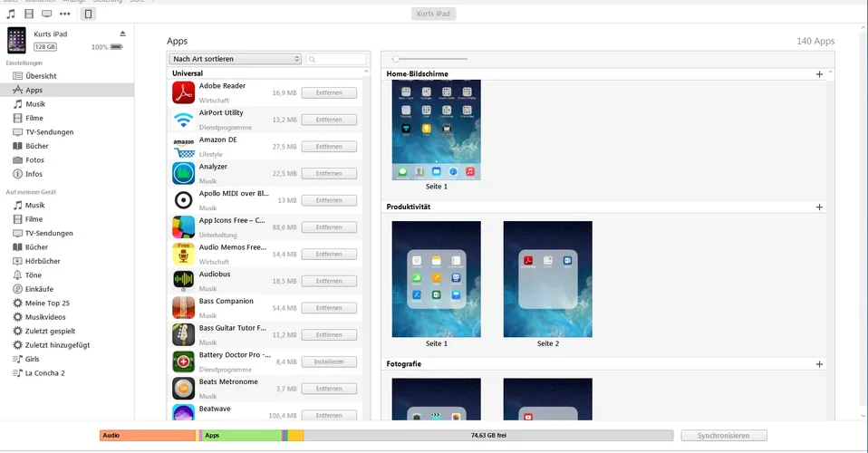This screenshot has width=868, height=453.
Task: Click the Audiobus app icon
Action: tap(184, 281)
